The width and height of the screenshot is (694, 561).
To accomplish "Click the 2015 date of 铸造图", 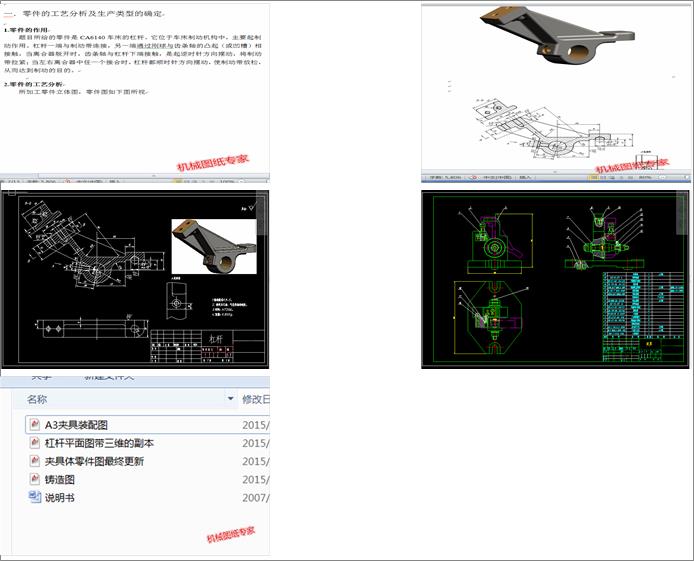I will point(255,480).
